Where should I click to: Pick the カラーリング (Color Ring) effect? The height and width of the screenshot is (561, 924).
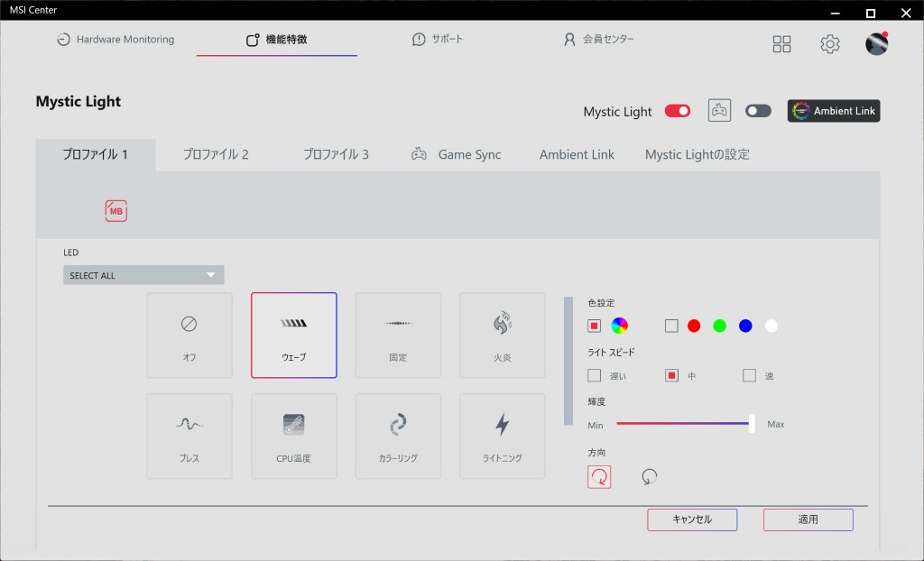tap(398, 436)
